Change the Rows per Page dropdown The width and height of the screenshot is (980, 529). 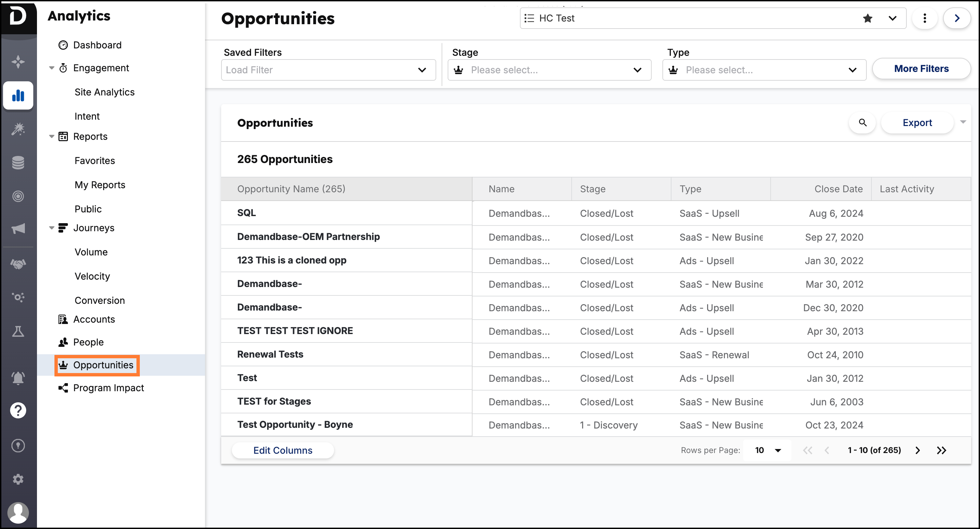point(767,450)
